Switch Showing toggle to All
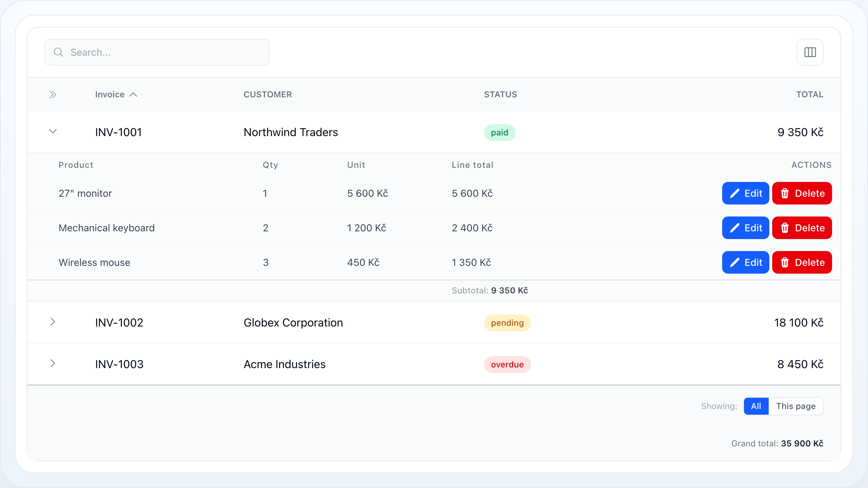868x488 pixels. click(x=756, y=406)
